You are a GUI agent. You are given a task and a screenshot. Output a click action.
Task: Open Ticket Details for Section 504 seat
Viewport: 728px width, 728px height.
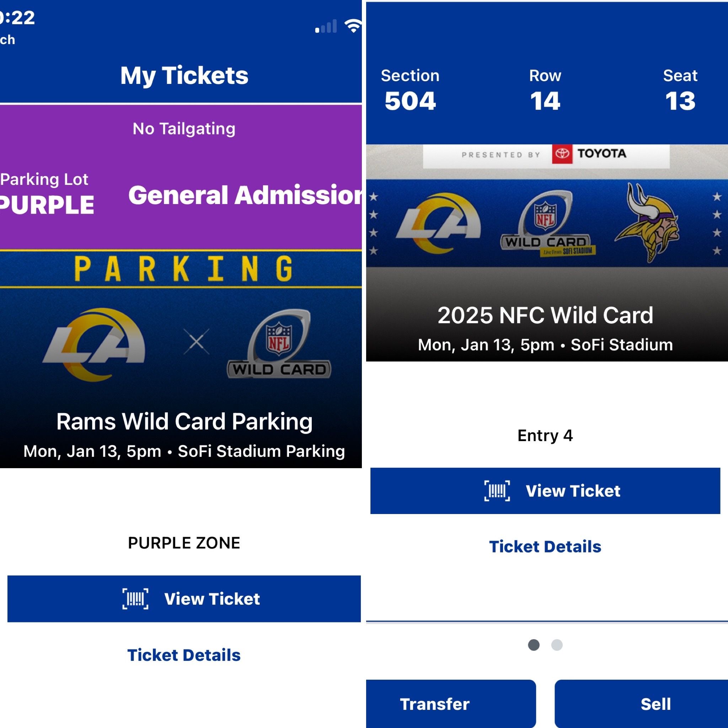click(545, 546)
